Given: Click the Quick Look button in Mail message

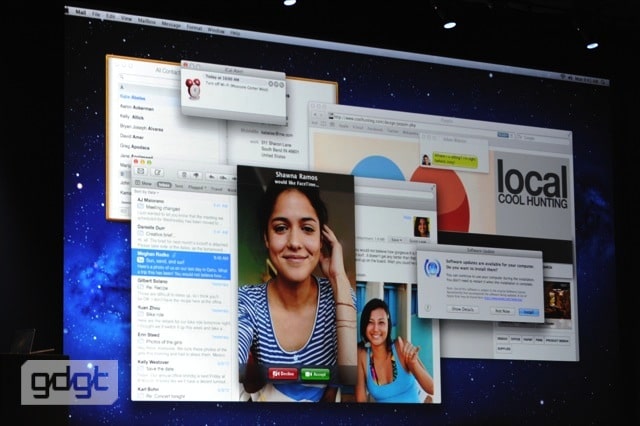Looking at the screenshot, I should 418,241.
